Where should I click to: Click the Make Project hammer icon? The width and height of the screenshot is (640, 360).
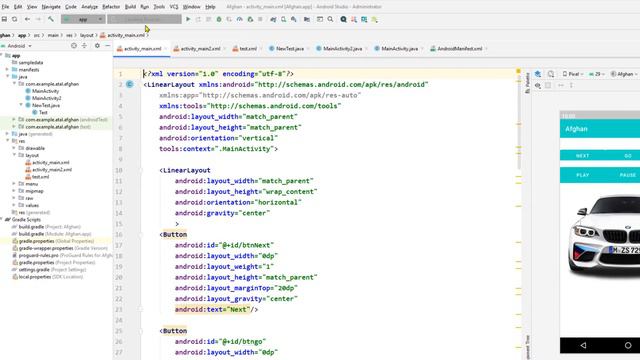click(51, 19)
